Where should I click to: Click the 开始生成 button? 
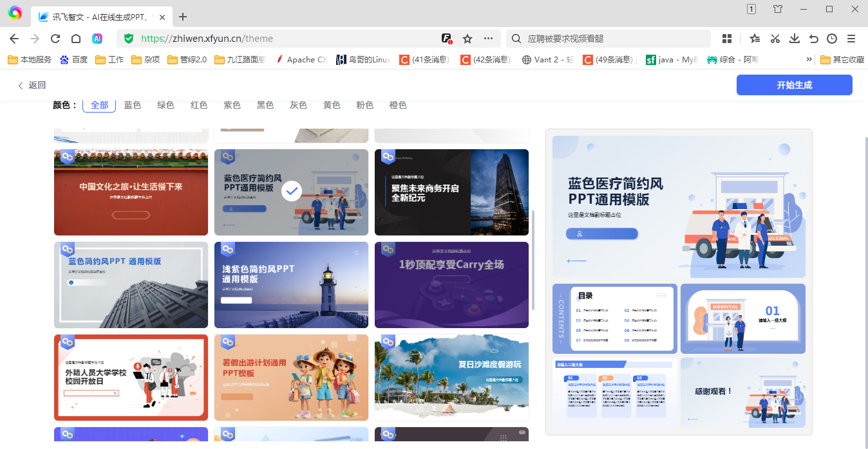pyautogui.click(x=794, y=85)
